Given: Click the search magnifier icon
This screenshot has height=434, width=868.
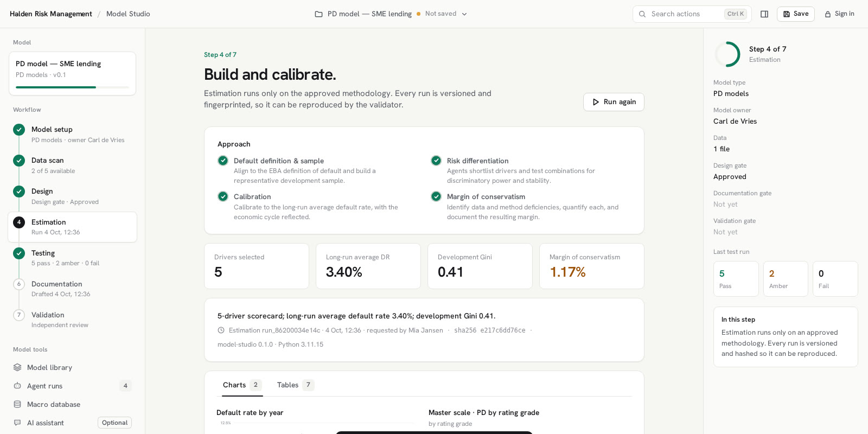Looking at the screenshot, I should pos(642,14).
